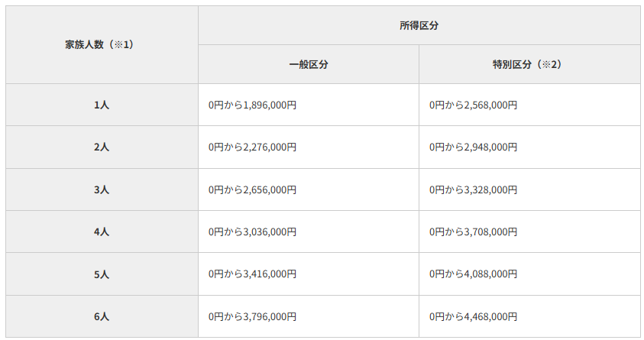Screen dimensions: 644x340
Task: Click the 3人 row label
Action: 102,189
